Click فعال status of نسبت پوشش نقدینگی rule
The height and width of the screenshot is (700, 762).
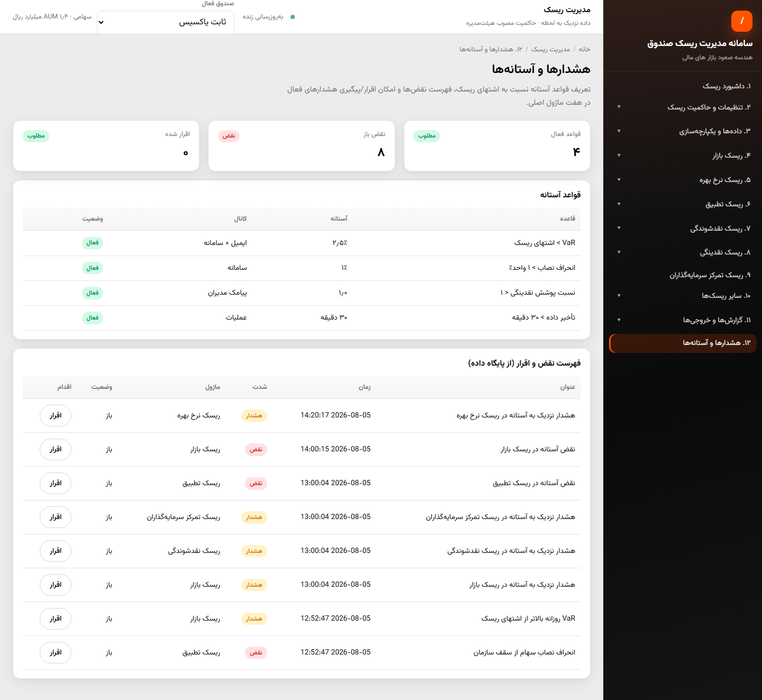pos(93,293)
